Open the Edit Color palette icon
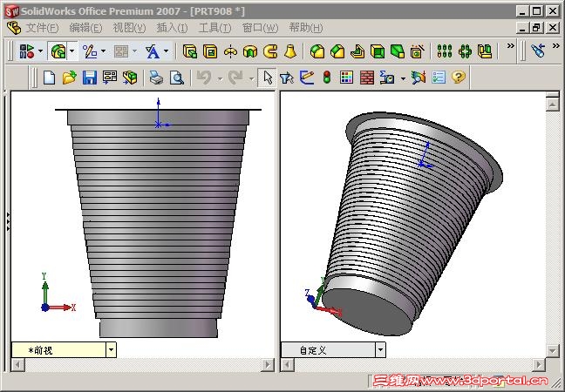This screenshot has height=392, width=565. (346, 78)
